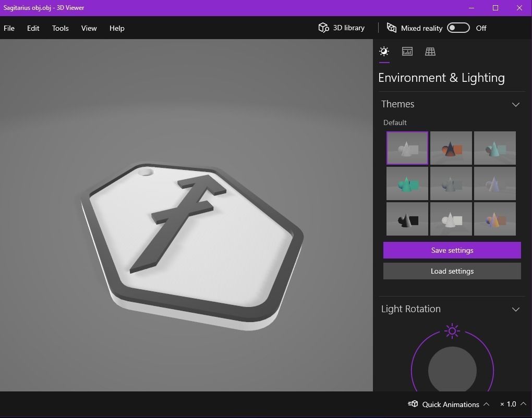Open the Help menu
Image resolution: width=532 pixels, height=418 pixels.
tap(117, 28)
